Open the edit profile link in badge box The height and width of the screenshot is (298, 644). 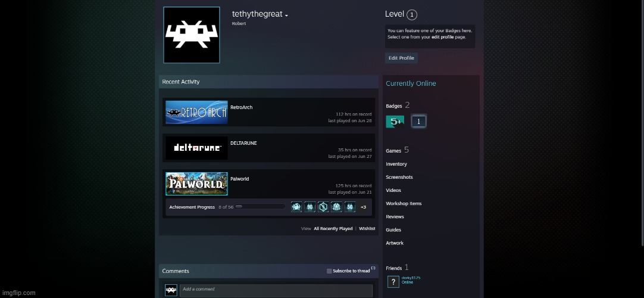point(442,37)
